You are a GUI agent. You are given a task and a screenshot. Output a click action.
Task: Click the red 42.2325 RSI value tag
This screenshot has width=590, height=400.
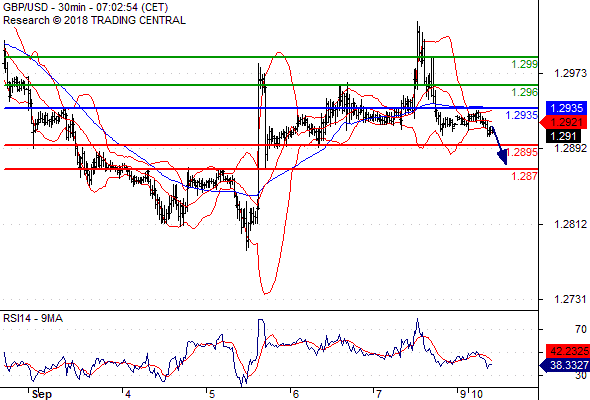click(x=568, y=351)
